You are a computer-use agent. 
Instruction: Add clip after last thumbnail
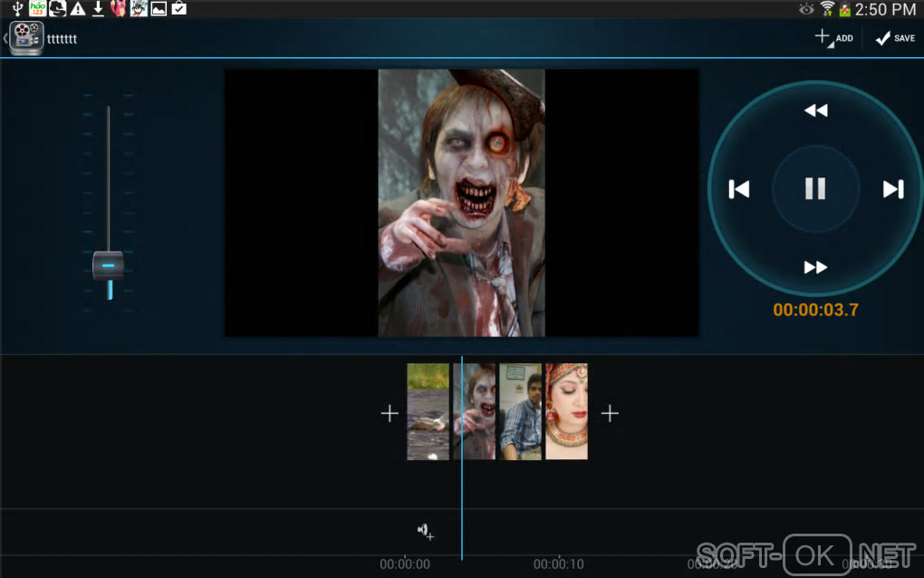(610, 413)
